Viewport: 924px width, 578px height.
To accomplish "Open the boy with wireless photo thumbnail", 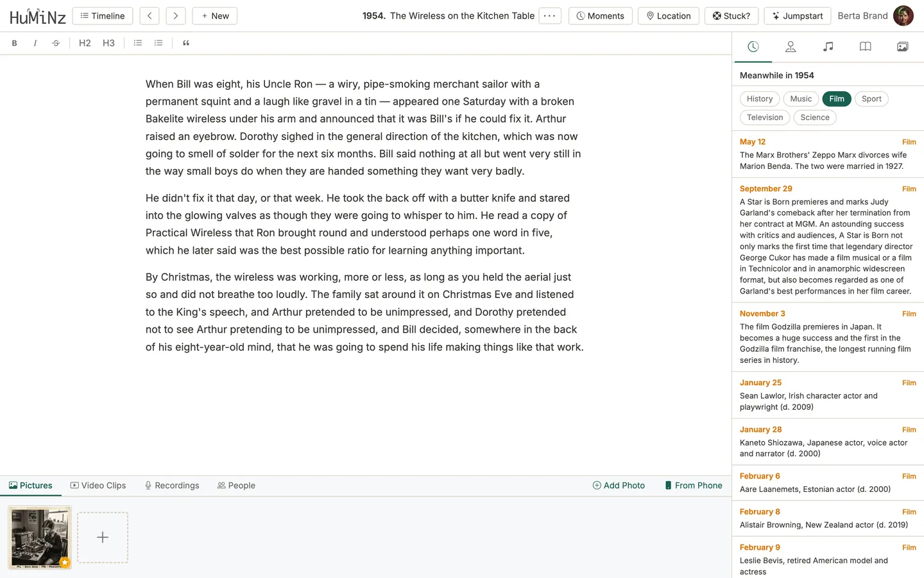I will pyautogui.click(x=40, y=538).
